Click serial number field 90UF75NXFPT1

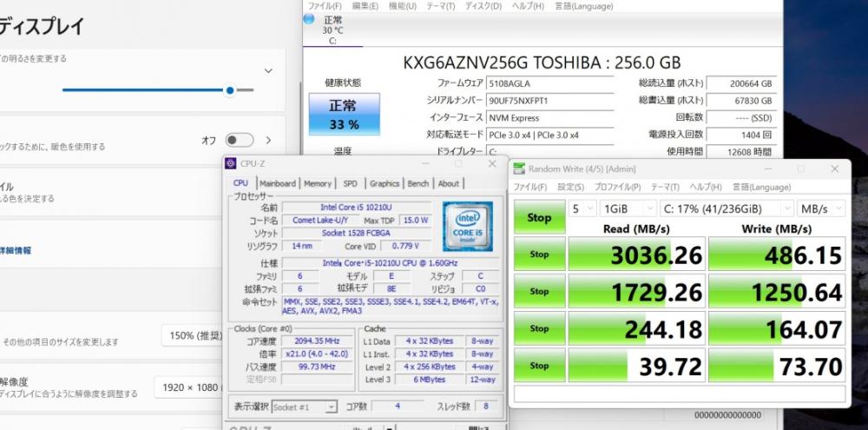(549, 101)
